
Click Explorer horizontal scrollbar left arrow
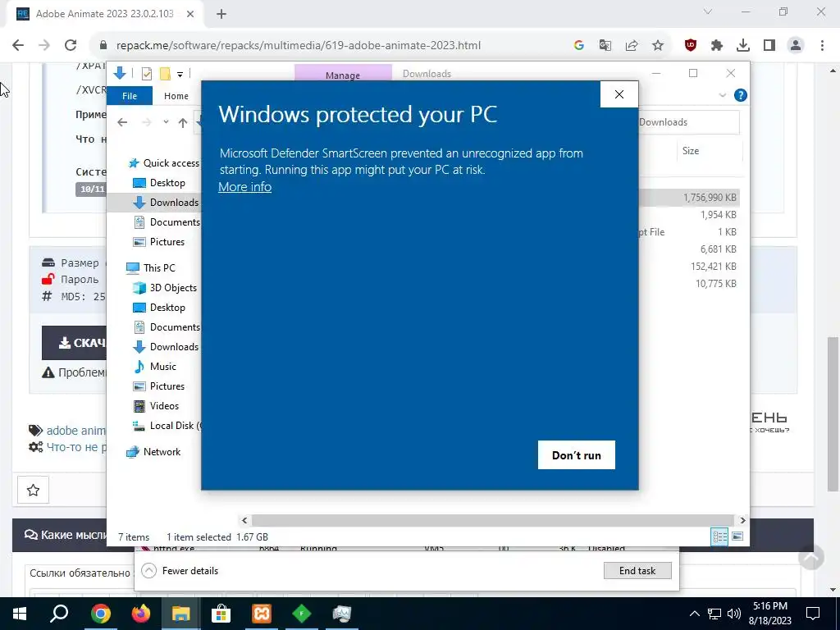coord(244,520)
